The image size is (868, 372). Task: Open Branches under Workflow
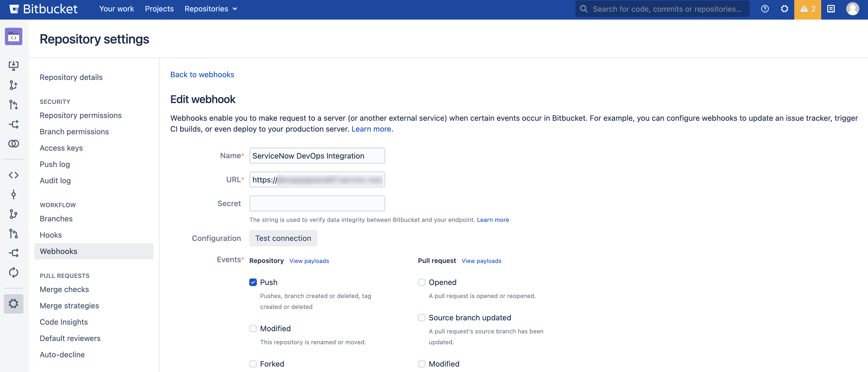pyautogui.click(x=56, y=218)
